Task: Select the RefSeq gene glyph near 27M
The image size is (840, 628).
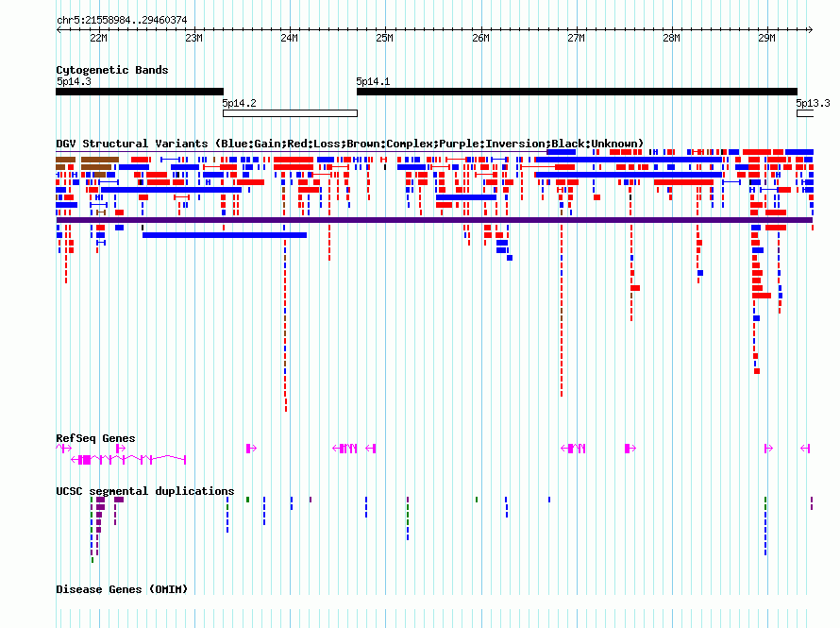Action: tap(573, 448)
